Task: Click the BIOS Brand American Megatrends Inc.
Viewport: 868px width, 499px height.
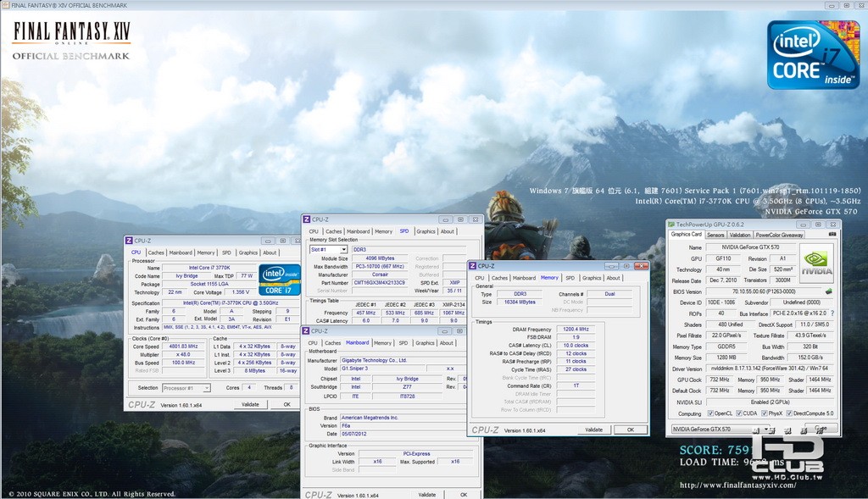Action: (x=403, y=418)
